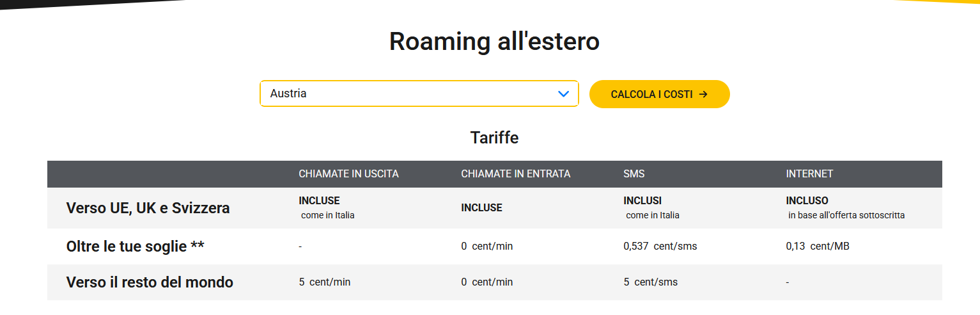Select the Oltre le tue soglie row label

coord(135,246)
